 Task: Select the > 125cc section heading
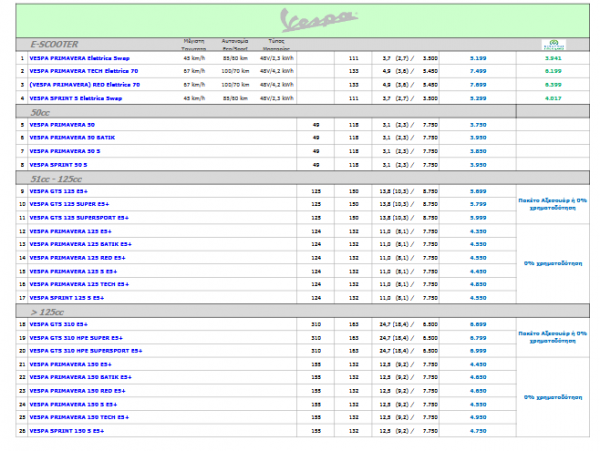[47, 312]
